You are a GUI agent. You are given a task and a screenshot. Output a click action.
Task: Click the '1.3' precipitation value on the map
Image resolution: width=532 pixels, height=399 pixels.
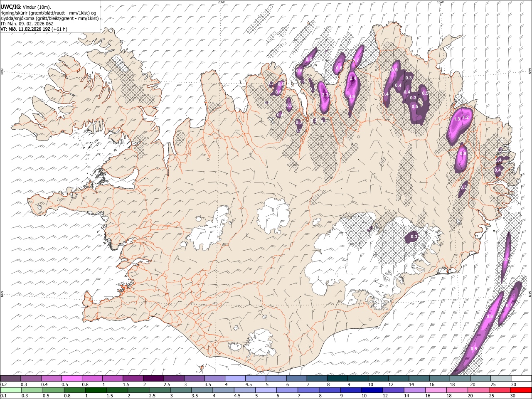click(457, 119)
